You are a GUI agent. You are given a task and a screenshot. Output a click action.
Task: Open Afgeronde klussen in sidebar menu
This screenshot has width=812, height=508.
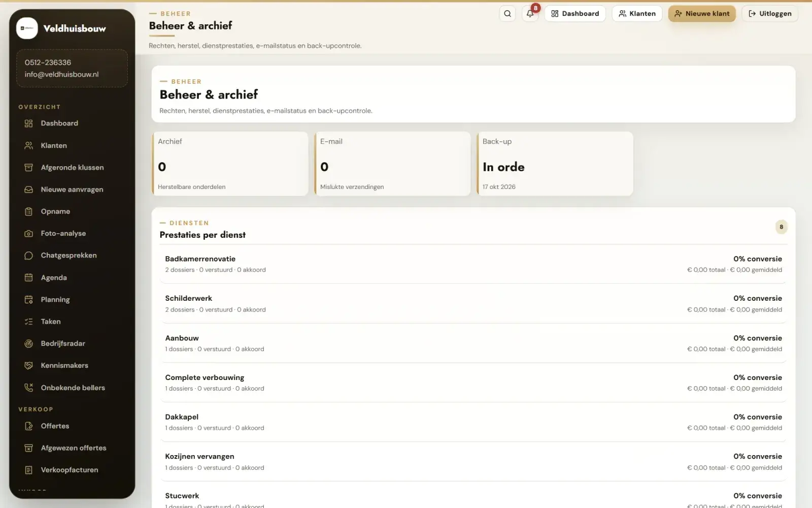[x=72, y=168]
